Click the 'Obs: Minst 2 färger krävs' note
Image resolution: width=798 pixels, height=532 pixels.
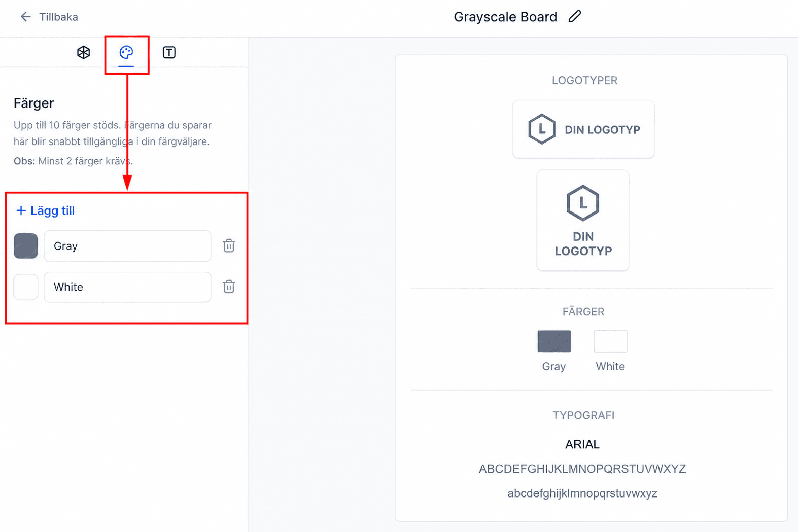pos(73,161)
